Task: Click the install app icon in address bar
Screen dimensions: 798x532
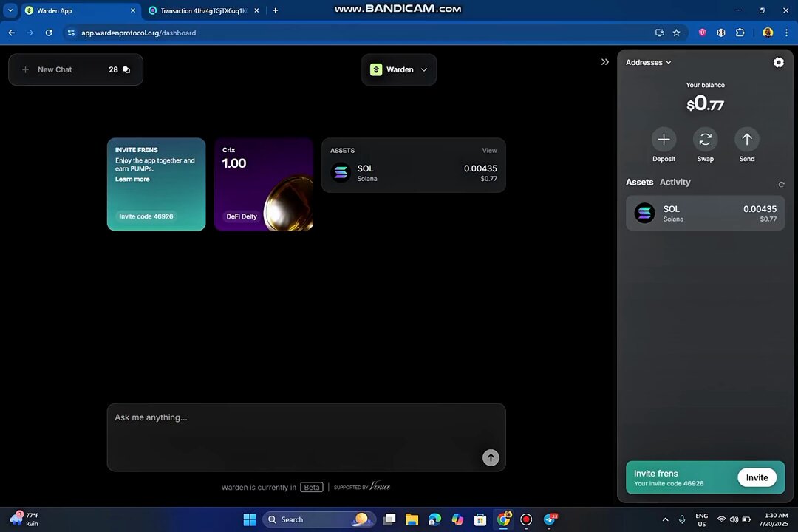Action: 660,33
